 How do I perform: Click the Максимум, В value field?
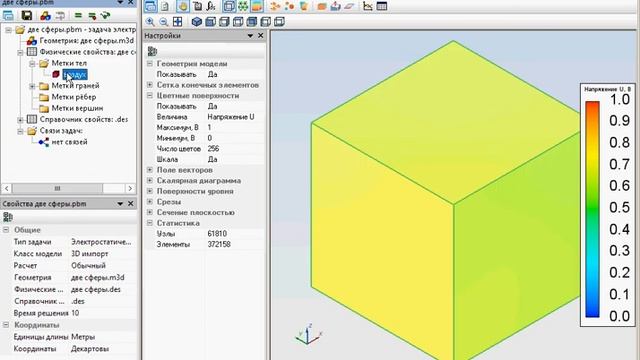pyautogui.click(x=235, y=127)
